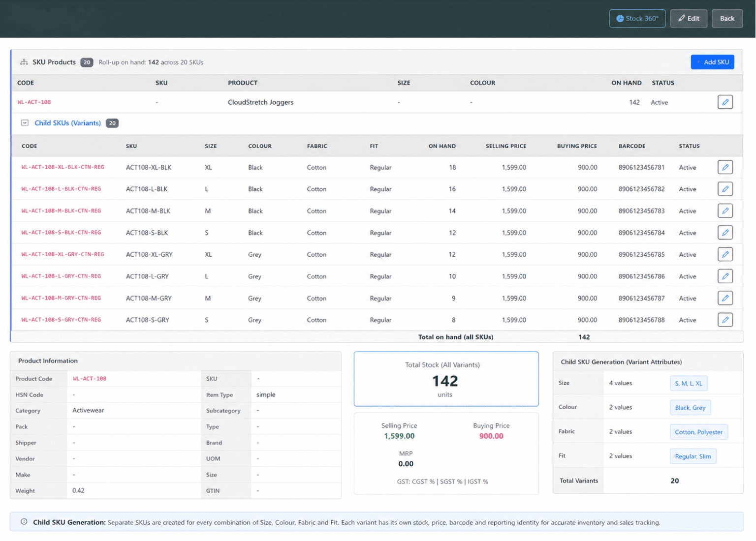Open WL-ACT-108-L-BLK-CTN-REG code link
The height and width of the screenshot is (541, 756).
click(x=61, y=189)
